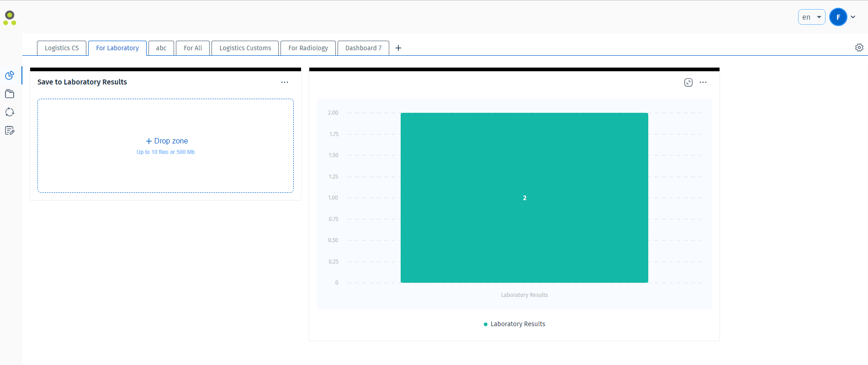Expand the chart widget to fullscreen
This screenshot has width=868, height=365.
pyautogui.click(x=688, y=82)
